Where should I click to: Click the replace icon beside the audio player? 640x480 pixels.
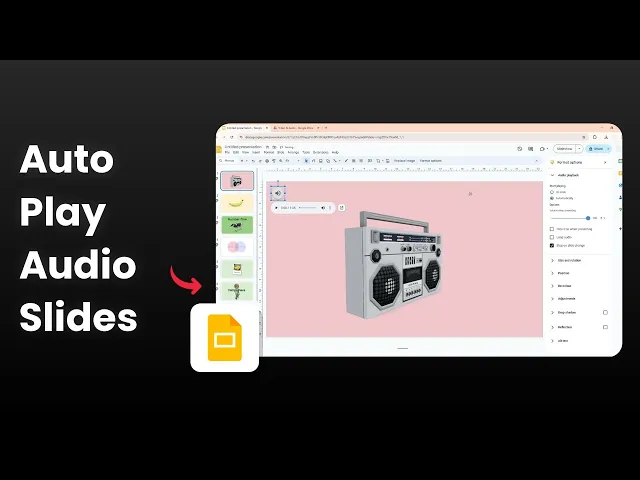click(x=342, y=208)
